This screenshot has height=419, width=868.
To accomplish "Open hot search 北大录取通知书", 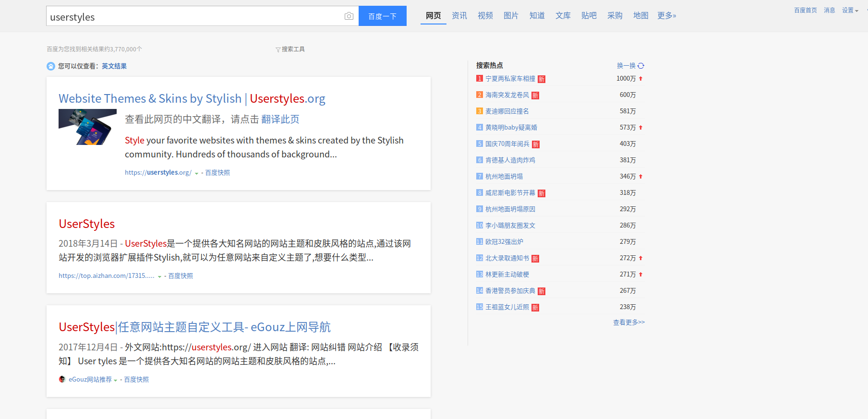I will click(507, 258).
